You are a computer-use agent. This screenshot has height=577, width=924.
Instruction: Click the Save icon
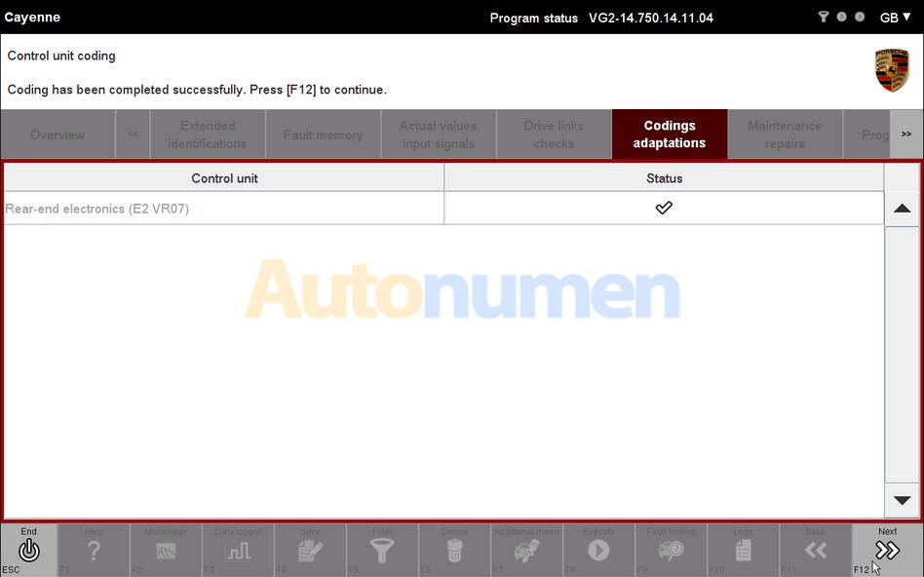point(310,551)
